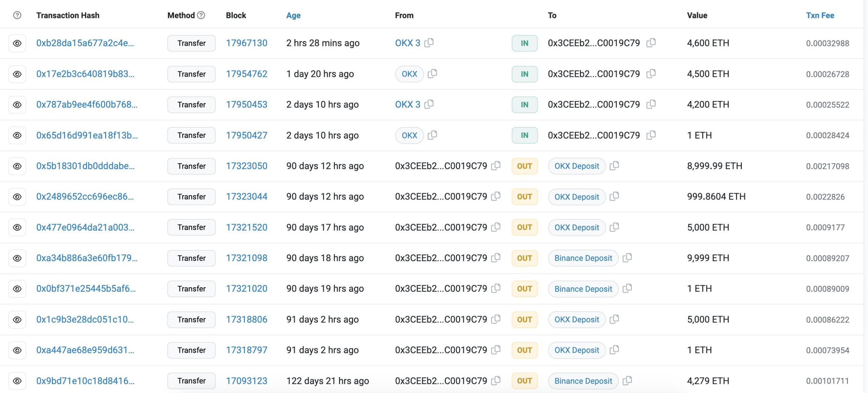The image size is (868, 393).
Task: Copy the To address of the 4,500 ETH row
Action: pyautogui.click(x=651, y=74)
